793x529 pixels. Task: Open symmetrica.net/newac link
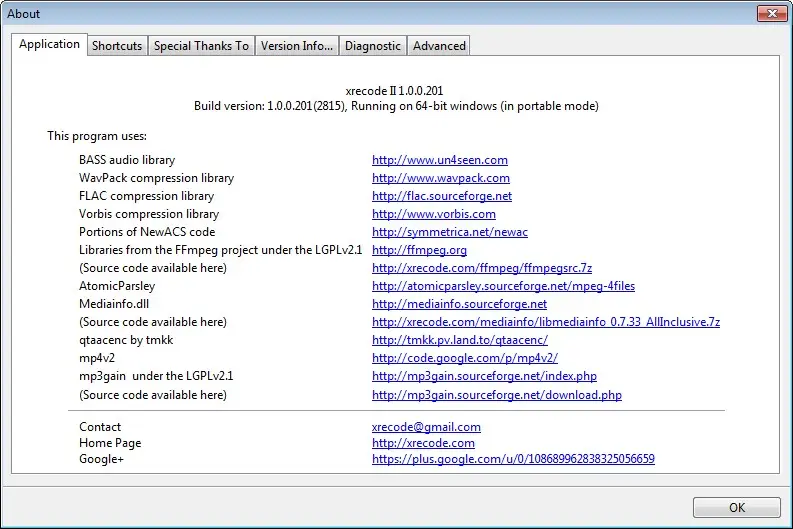[x=450, y=232]
